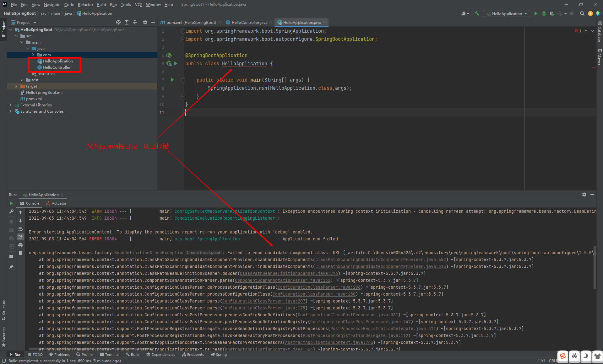This screenshot has width=603, height=364.
Task: Click the Build project hammer icon
Action: point(477,13)
